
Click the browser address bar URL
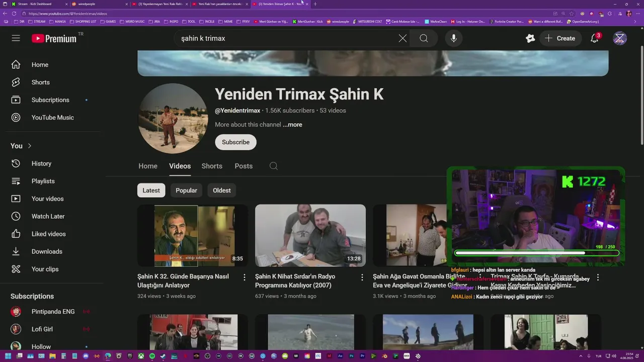click(x=68, y=14)
